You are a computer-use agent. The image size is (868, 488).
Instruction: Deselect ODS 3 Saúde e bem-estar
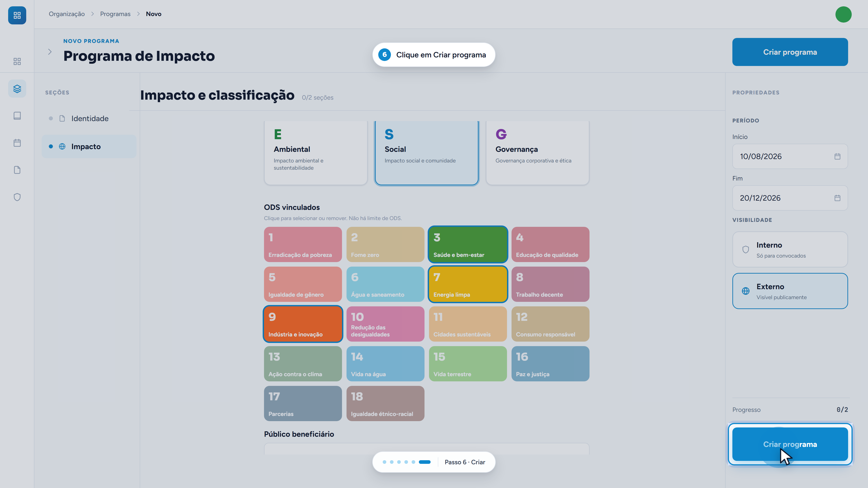(468, 244)
